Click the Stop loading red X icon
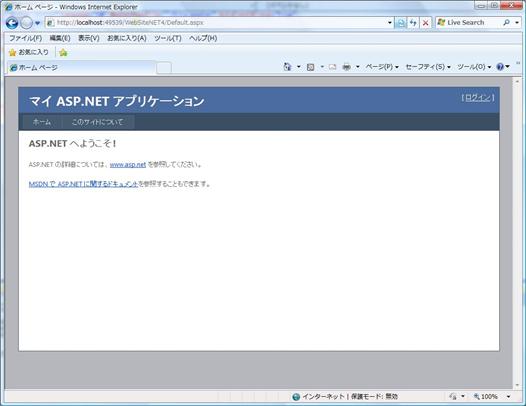526x406 pixels. tap(425, 23)
